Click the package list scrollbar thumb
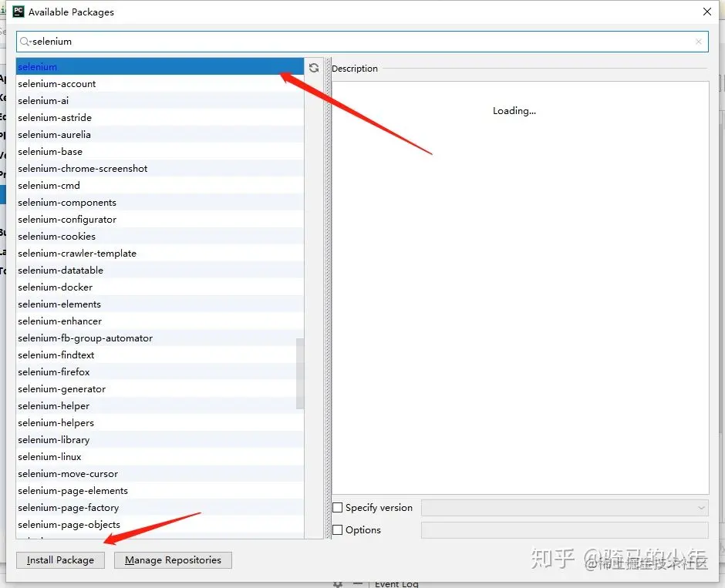Screen dimensions: 725x588 (300, 374)
